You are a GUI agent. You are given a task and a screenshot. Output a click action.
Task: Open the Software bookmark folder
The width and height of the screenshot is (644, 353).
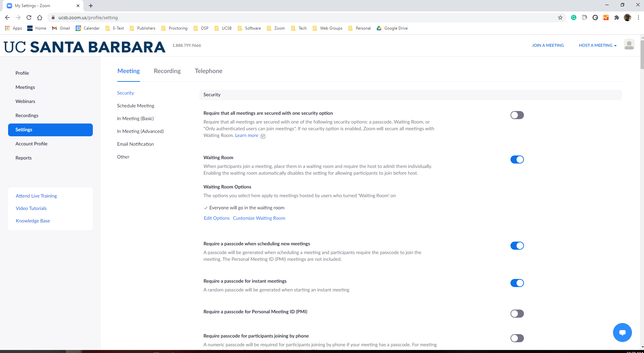(x=249, y=28)
